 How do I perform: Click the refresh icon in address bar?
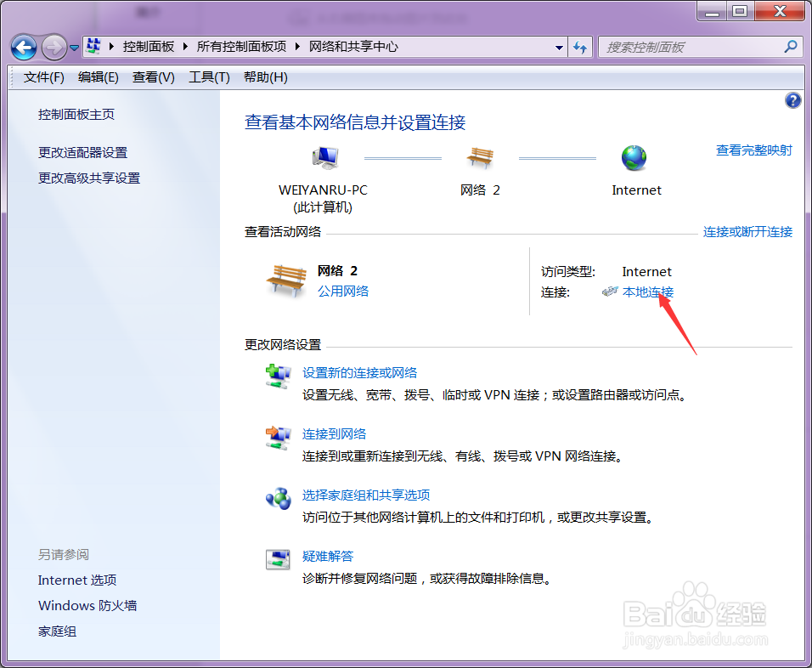click(x=580, y=47)
